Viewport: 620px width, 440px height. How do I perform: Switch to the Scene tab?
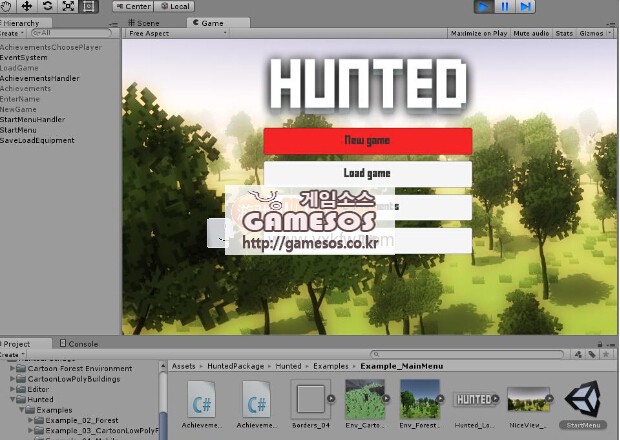[x=144, y=23]
